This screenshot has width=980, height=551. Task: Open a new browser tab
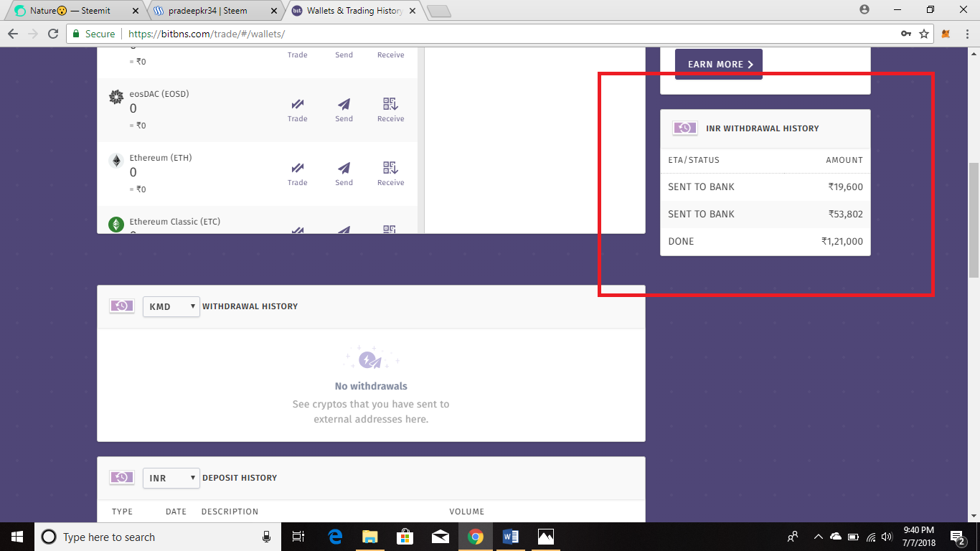click(x=438, y=11)
